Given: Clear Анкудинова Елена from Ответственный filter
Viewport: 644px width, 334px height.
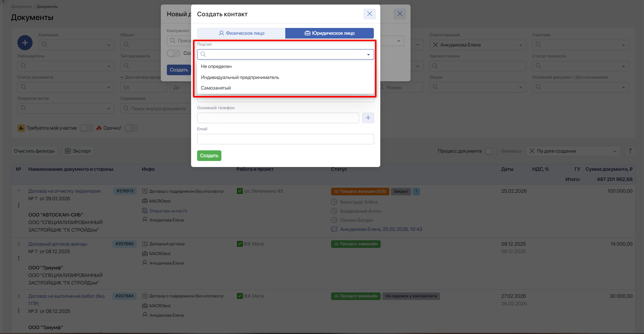Looking at the screenshot, I should pyautogui.click(x=435, y=45).
